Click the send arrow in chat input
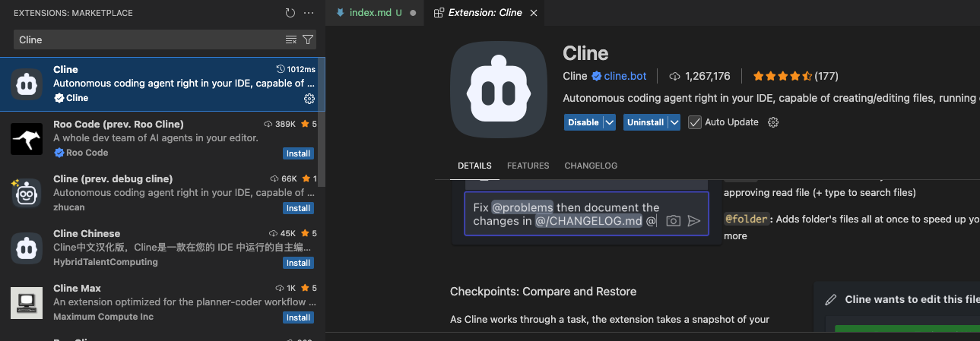Viewport: 980px width, 341px height. (x=693, y=221)
